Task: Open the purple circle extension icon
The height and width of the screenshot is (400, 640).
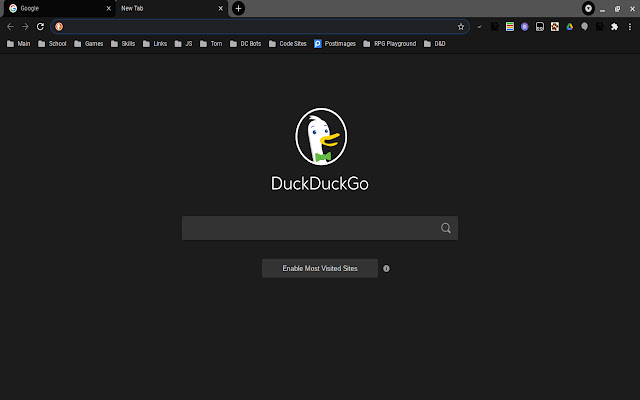Action: point(524,27)
